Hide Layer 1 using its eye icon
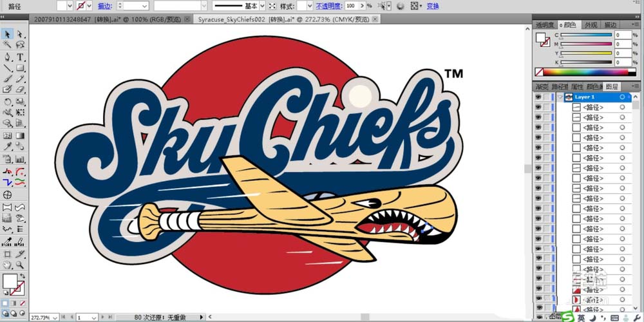644x322 pixels. tap(538, 97)
